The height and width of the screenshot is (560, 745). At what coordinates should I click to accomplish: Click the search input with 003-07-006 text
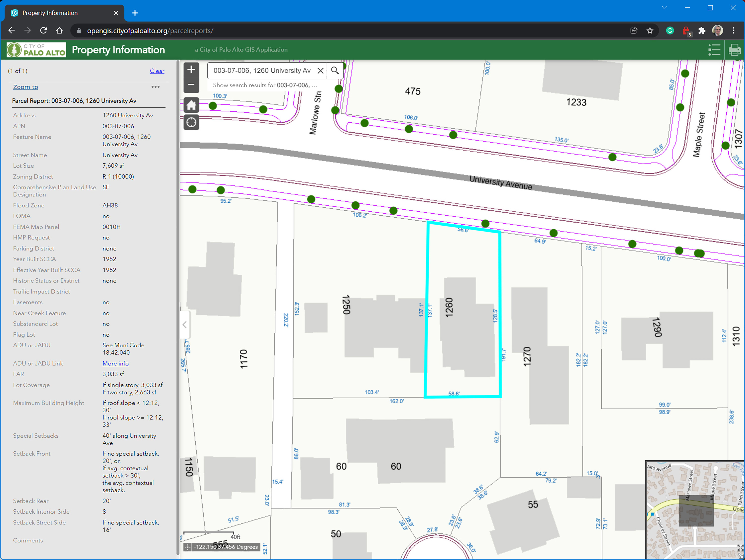tap(262, 71)
